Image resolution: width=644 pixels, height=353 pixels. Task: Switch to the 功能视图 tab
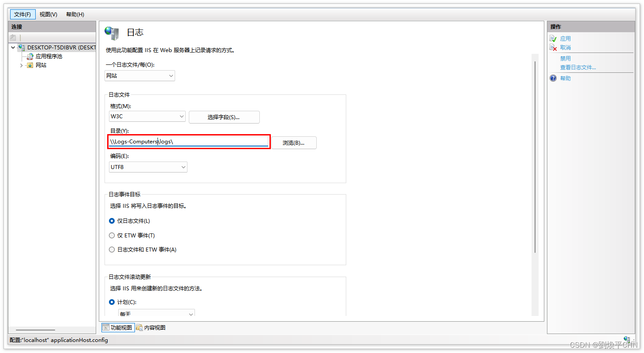coord(118,327)
